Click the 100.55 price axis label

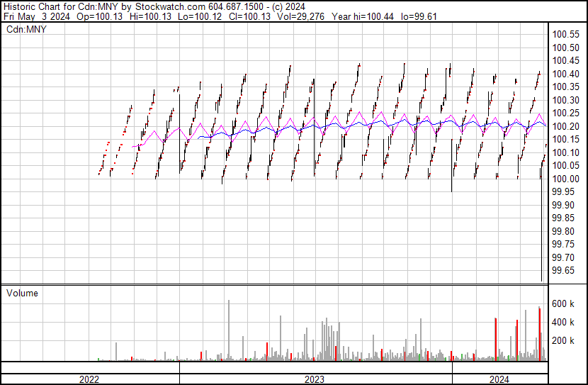click(567, 34)
